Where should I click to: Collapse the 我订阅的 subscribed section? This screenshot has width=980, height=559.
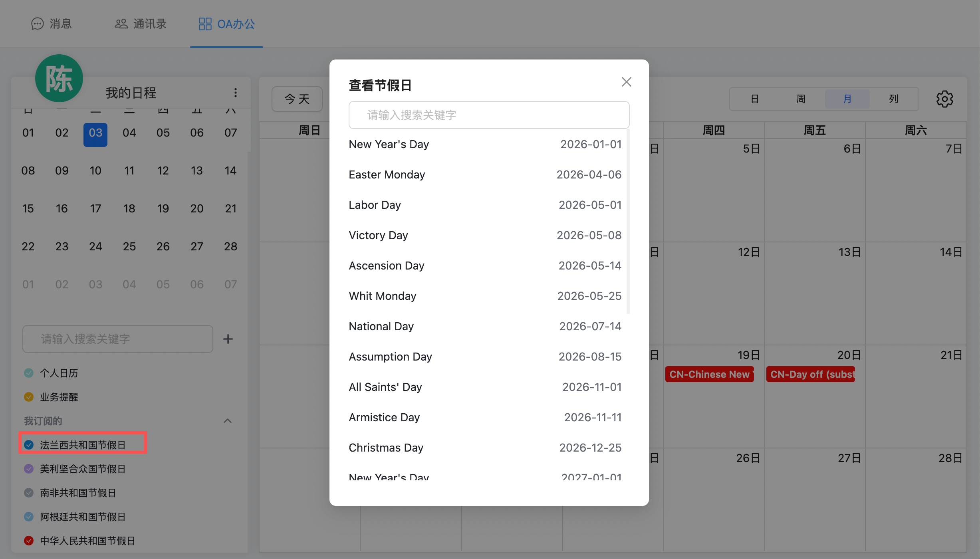click(x=228, y=421)
